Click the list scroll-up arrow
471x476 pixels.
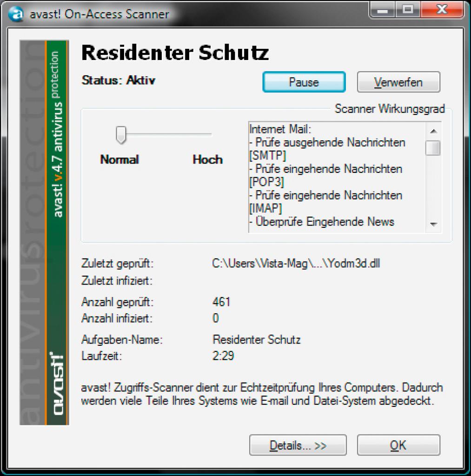433,131
